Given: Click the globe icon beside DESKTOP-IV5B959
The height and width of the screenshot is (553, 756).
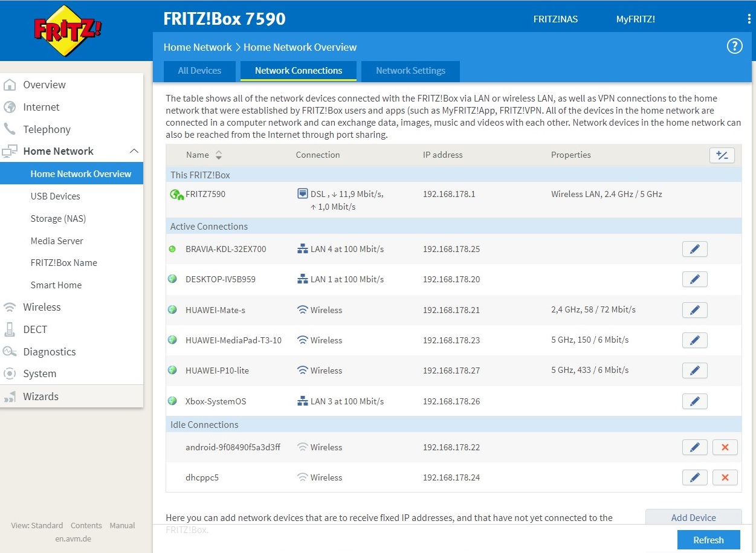Looking at the screenshot, I should click(x=172, y=279).
